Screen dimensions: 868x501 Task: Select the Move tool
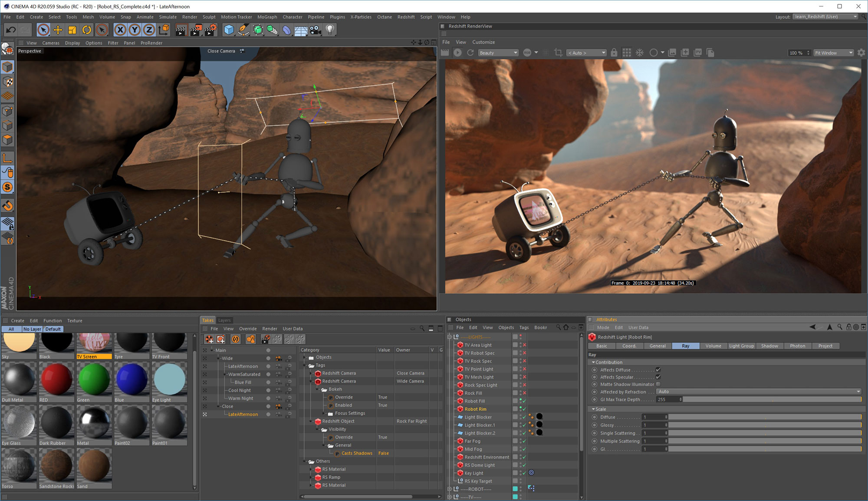59,30
